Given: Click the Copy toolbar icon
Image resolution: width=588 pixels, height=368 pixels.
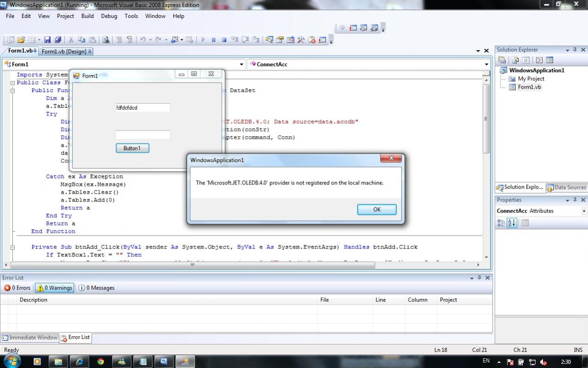Looking at the screenshot, I should click(x=81, y=40).
